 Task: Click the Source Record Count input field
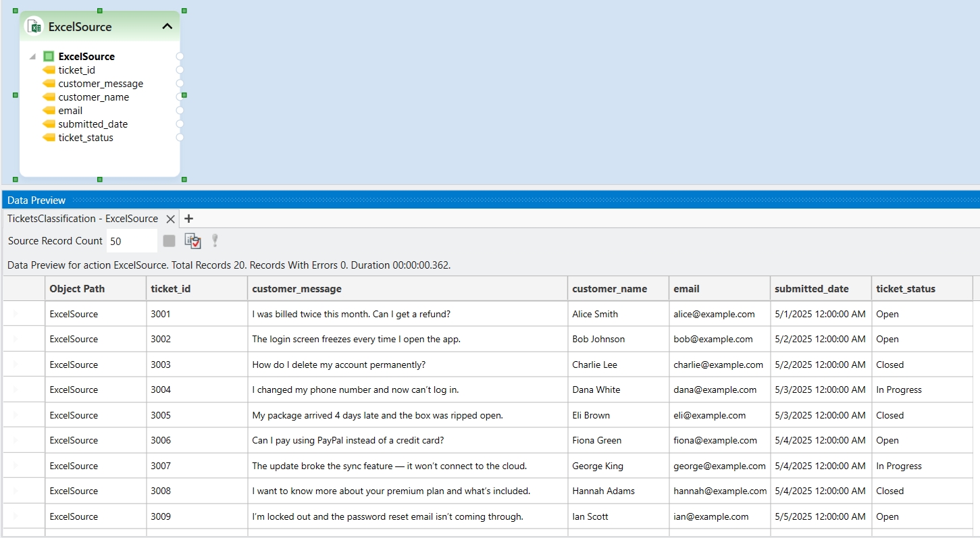pyautogui.click(x=132, y=241)
